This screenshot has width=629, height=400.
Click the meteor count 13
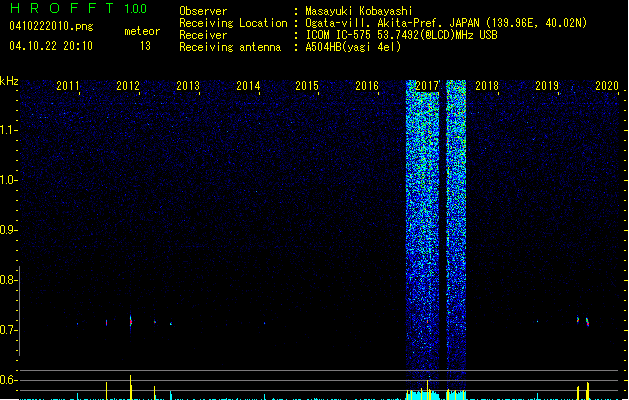coord(145,46)
